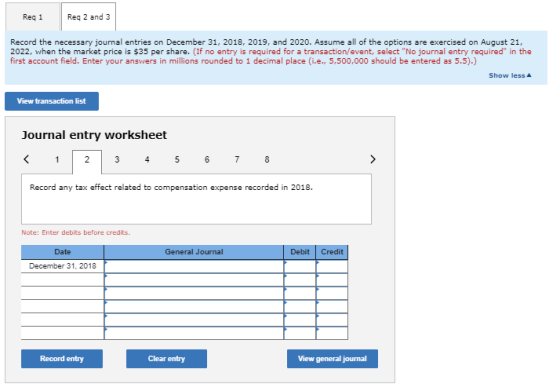The width and height of the screenshot is (560, 391).
Task: Open journal entry worksheet tab 7
Action: pyautogui.click(x=237, y=160)
